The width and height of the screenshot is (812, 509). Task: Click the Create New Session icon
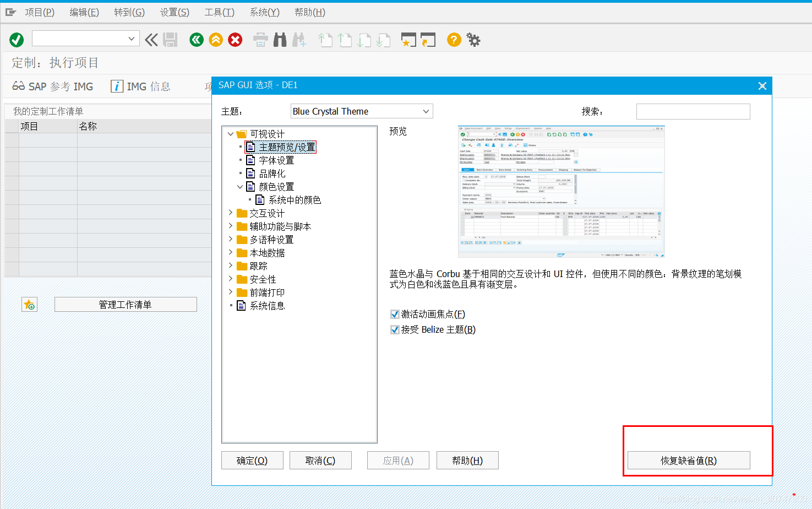tap(408, 40)
